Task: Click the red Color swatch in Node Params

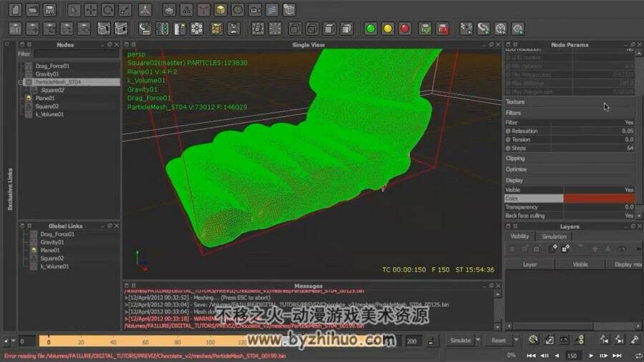Action: (598, 198)
